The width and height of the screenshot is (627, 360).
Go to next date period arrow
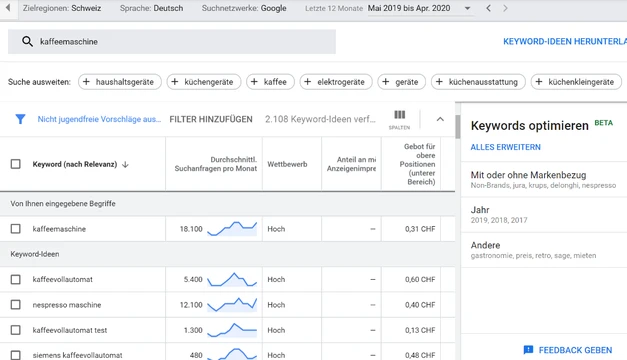(x=505, y=8)
